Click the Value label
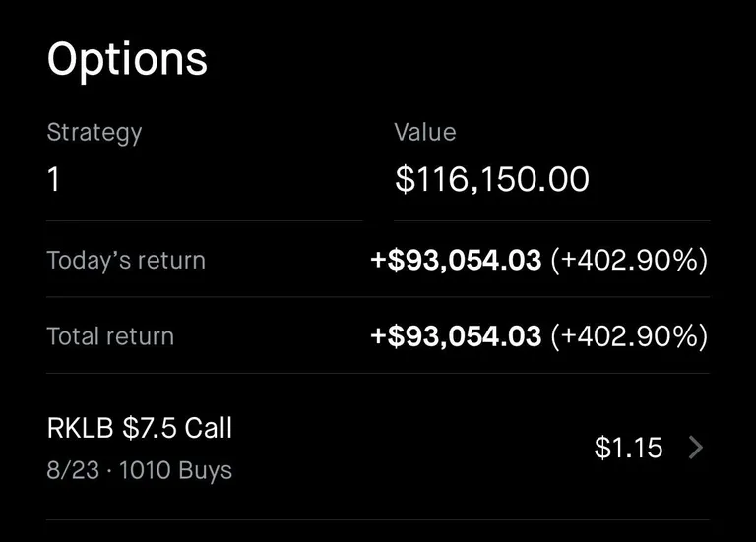 click(424, 132)
